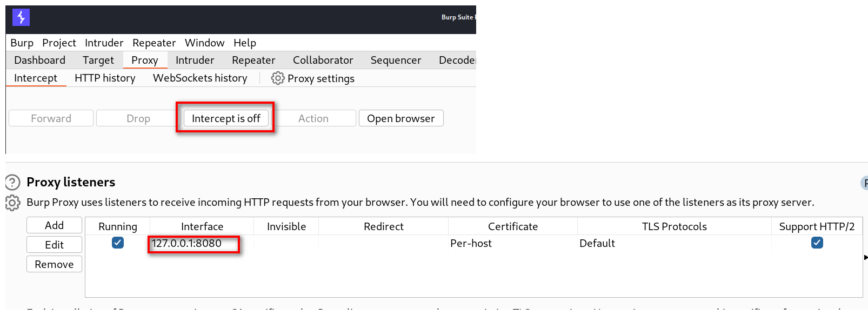The height and width of the screenshot is (315, 868).
Task: Open the Window menu
Action: [x=204, y=43]
